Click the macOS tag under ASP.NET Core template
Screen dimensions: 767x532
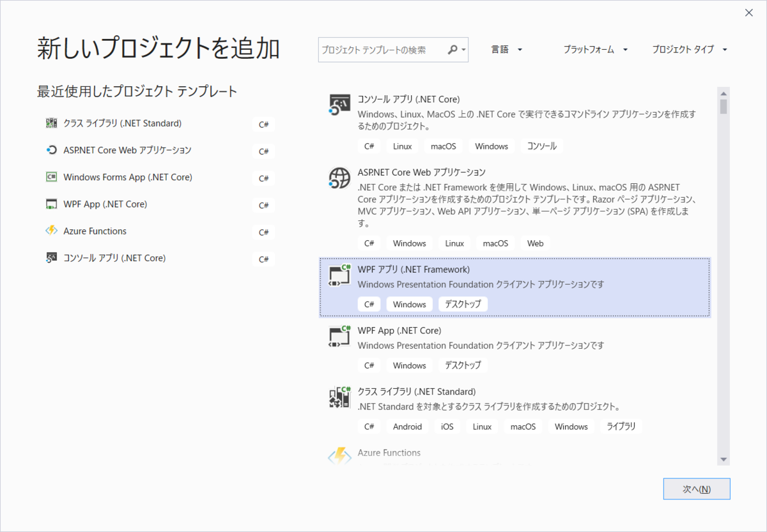pyautogui.click(x=495, y=243)
